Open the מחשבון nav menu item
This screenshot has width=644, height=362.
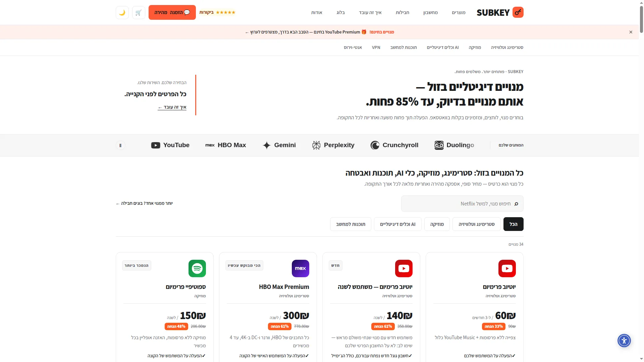click(x=431, y=13)
